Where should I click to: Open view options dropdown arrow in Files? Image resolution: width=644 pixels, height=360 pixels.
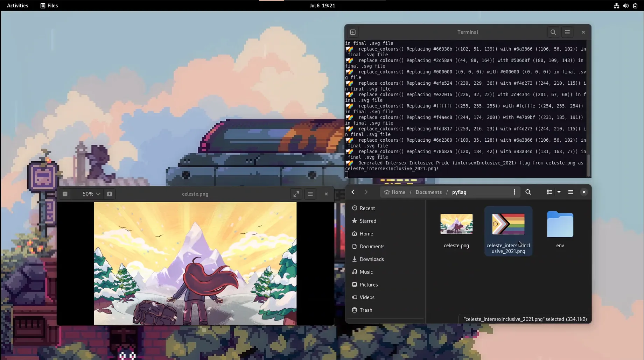coord(559,192)
